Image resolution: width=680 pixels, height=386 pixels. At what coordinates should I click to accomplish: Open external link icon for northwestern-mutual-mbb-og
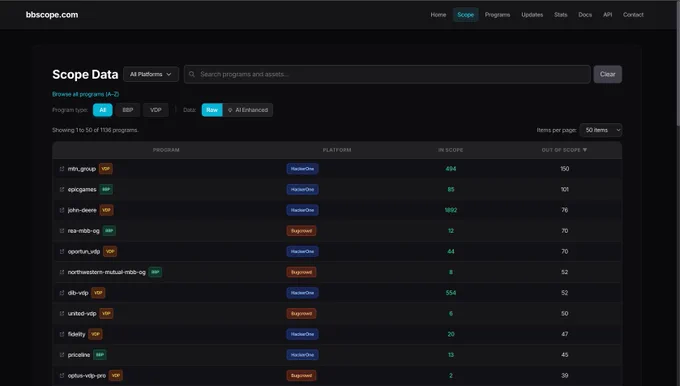point(62,272)
